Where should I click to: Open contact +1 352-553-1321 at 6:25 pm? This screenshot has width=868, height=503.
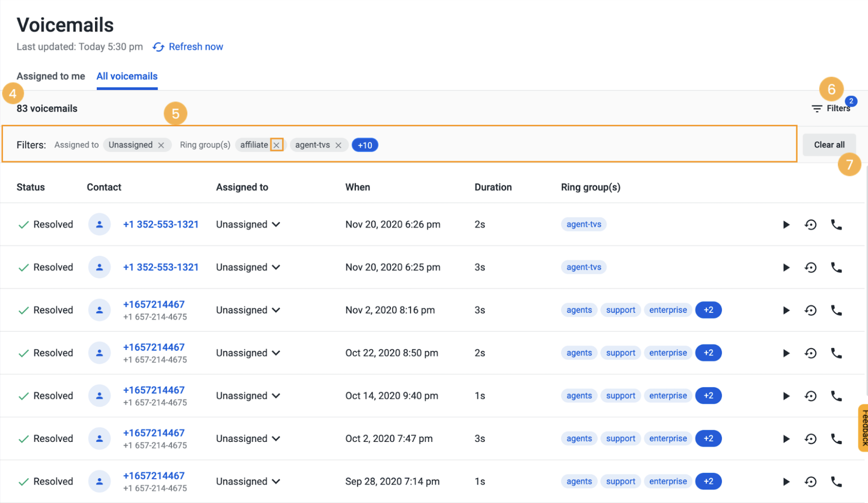[160, 267]
